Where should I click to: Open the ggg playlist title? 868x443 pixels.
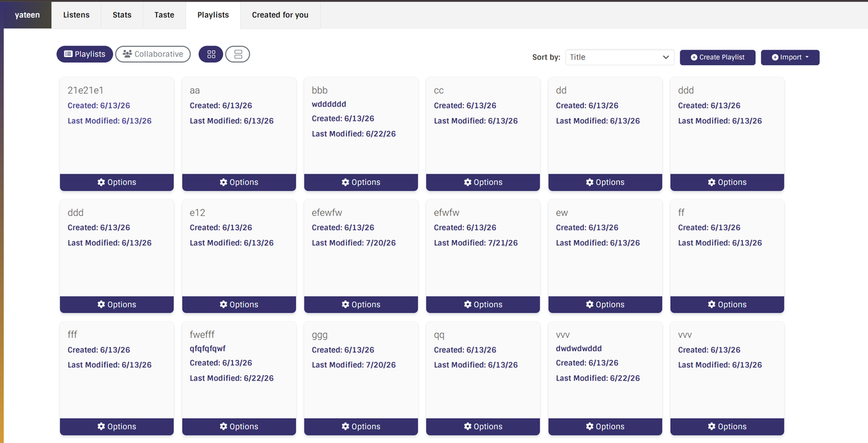click(320, 334)
